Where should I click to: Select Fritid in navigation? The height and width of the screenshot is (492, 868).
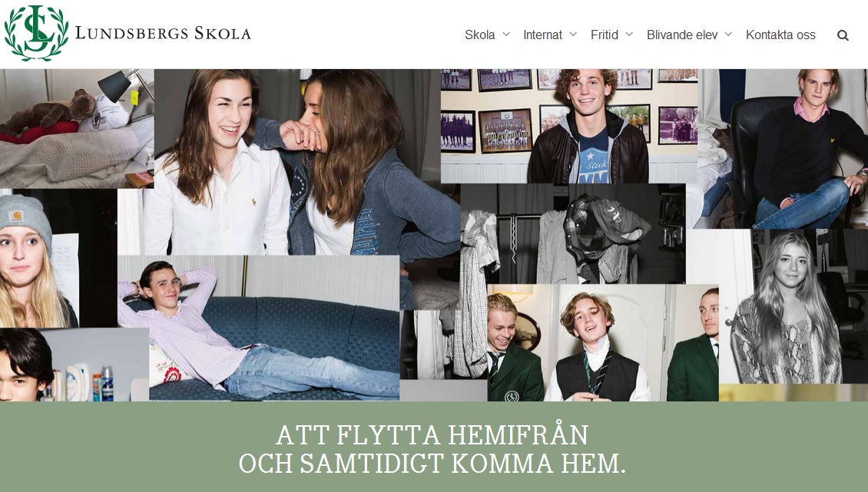(x=604, y=35)
